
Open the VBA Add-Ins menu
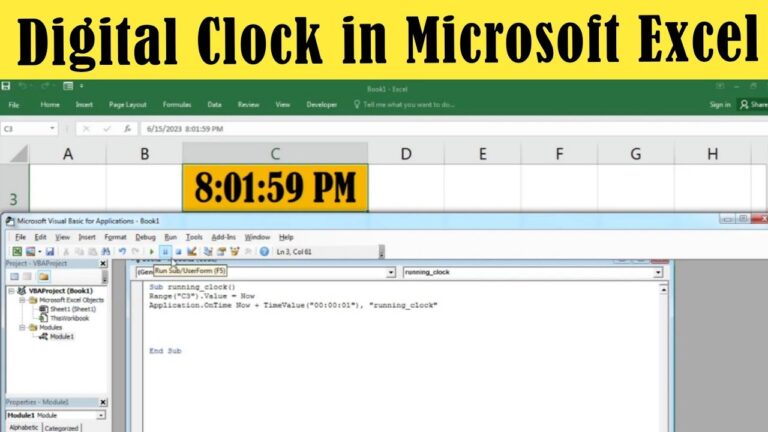[223, 237]
